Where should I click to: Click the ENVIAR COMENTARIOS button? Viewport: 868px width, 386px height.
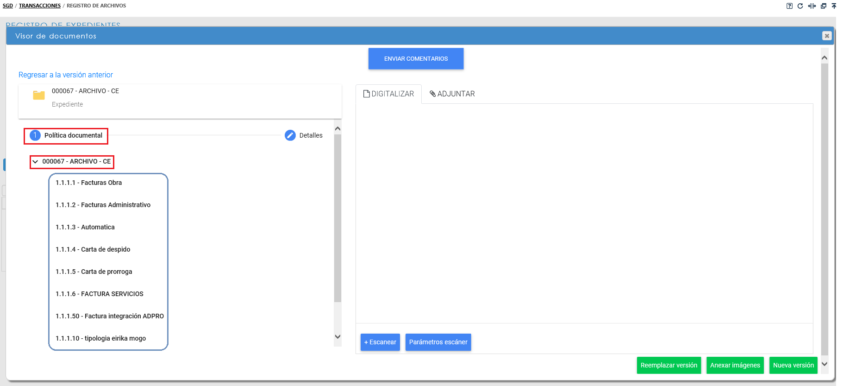[416, 59]
